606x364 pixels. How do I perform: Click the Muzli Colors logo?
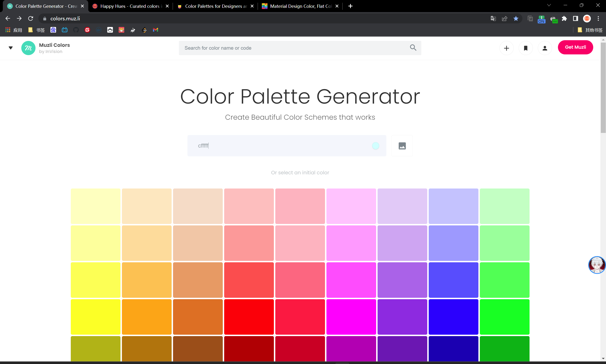point(28,48)
